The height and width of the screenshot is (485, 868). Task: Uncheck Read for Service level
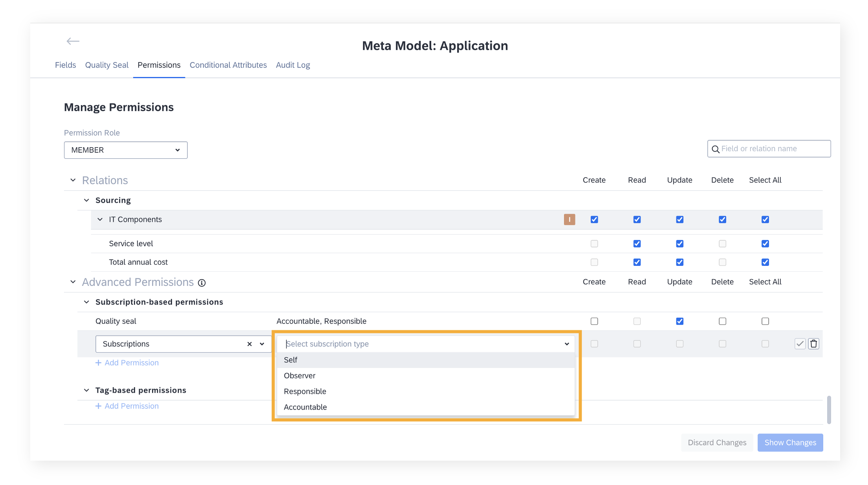point(637,244)
